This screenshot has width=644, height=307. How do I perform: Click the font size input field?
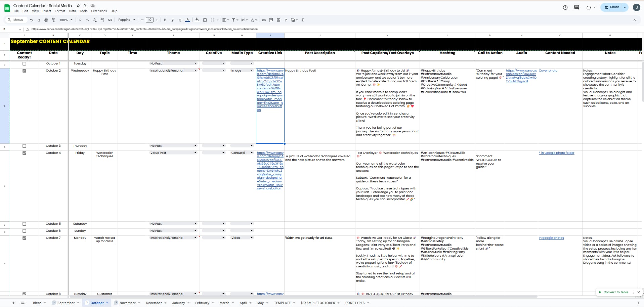(149, 20)
